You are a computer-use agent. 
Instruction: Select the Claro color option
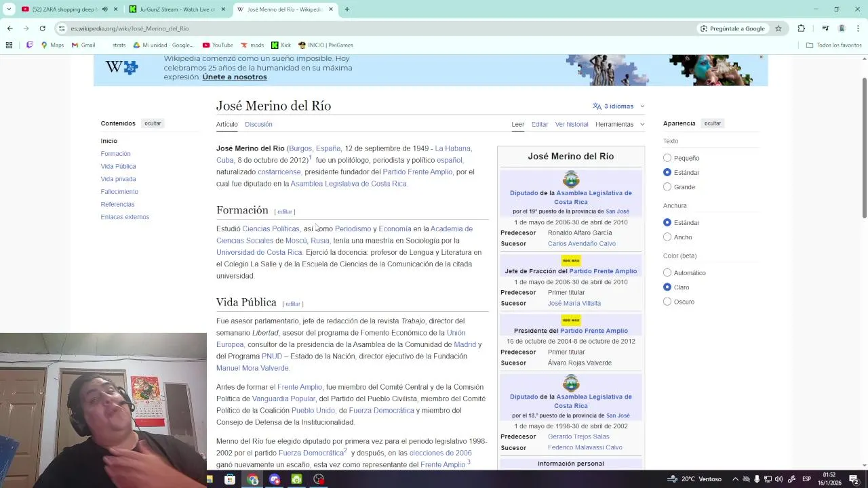pos(667,287)
